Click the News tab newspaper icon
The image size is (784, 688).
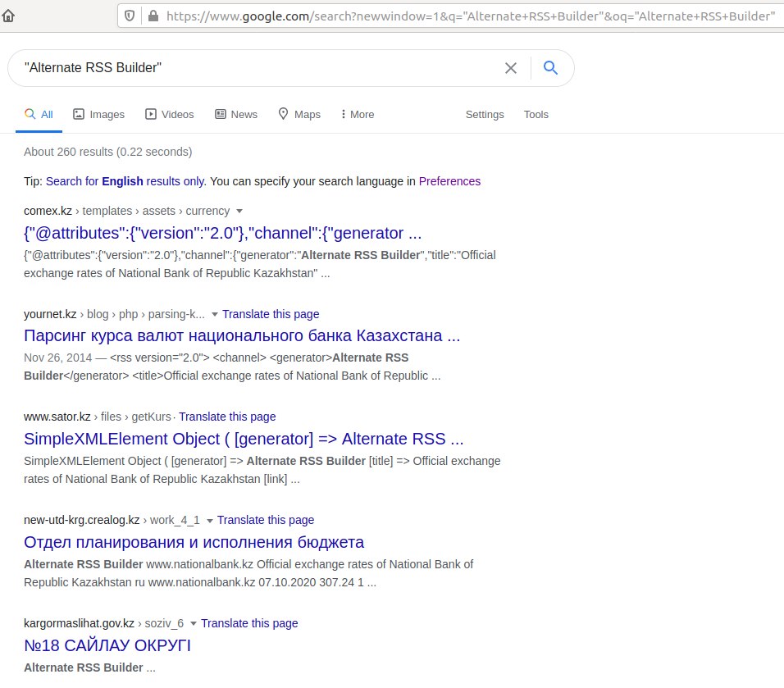pyautogui.click(x=221, y=114)
